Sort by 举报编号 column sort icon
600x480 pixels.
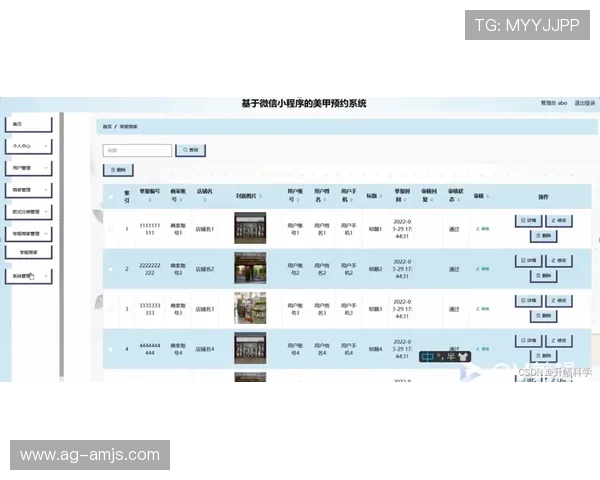coord(150,200)
